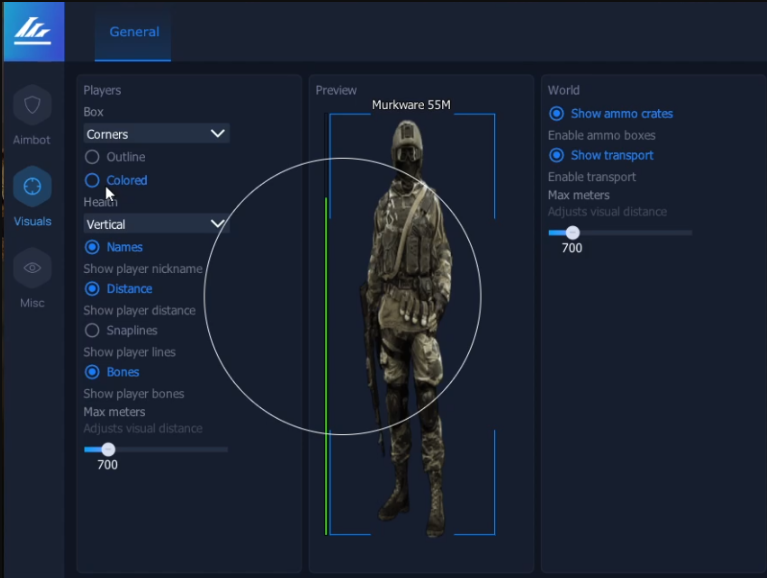Click the Show player nickname description
Image resolution: width=767 pixels, height=578 pixels.
(143, 269)
